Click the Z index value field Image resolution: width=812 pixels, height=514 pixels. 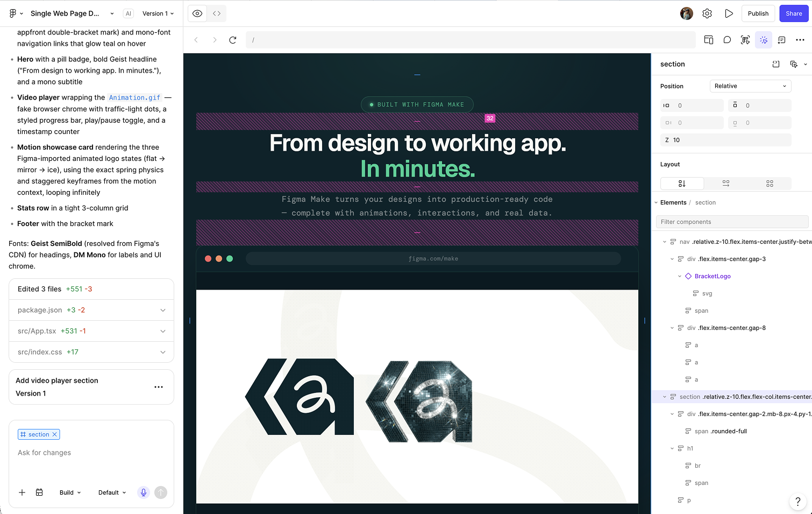pos(726,140)
